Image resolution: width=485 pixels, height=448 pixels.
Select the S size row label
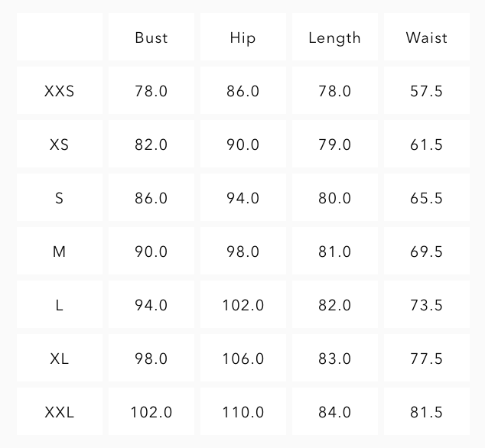(60, 198)
